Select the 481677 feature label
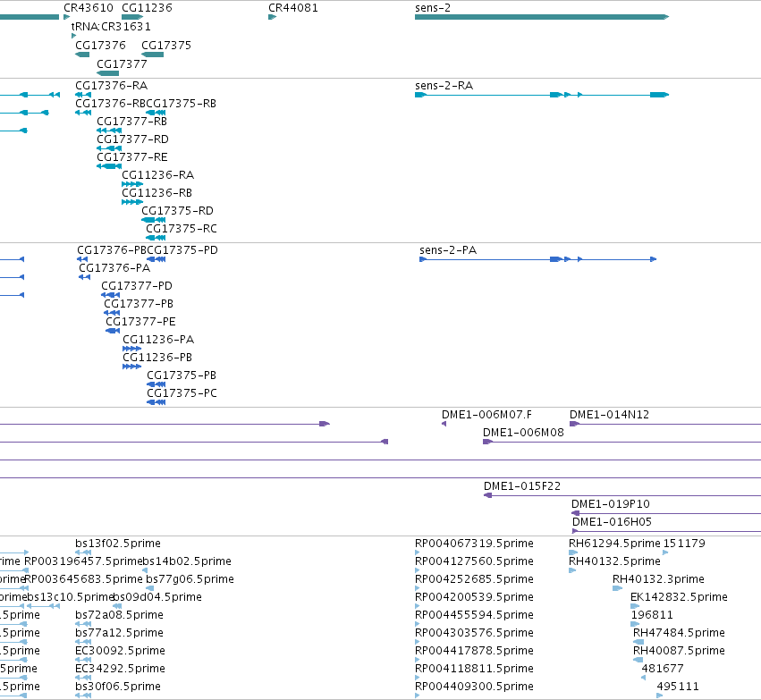The height and width of the screenshot is (700, 761). [x=663, y=669]
